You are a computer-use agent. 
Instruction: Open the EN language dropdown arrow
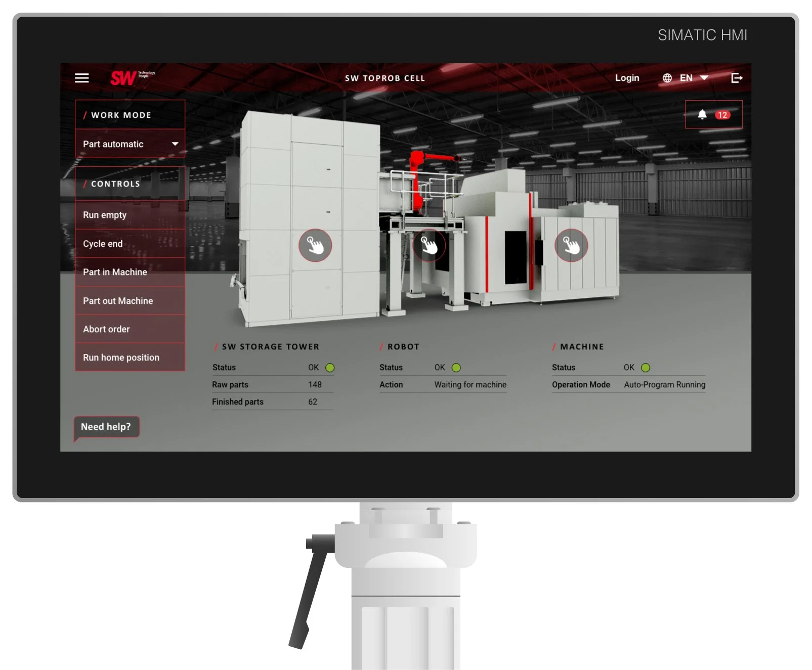[704, 78]
